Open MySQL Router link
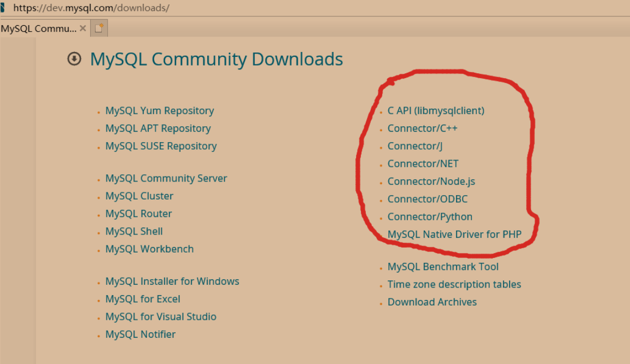 [138, 213]
